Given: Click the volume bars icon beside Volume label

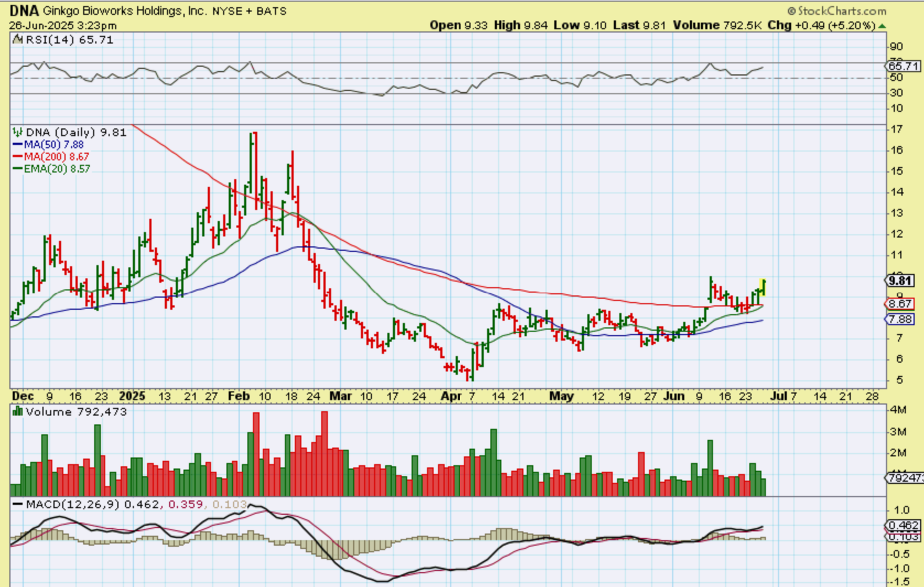Looking at the screenshot, I should (18, 412).
